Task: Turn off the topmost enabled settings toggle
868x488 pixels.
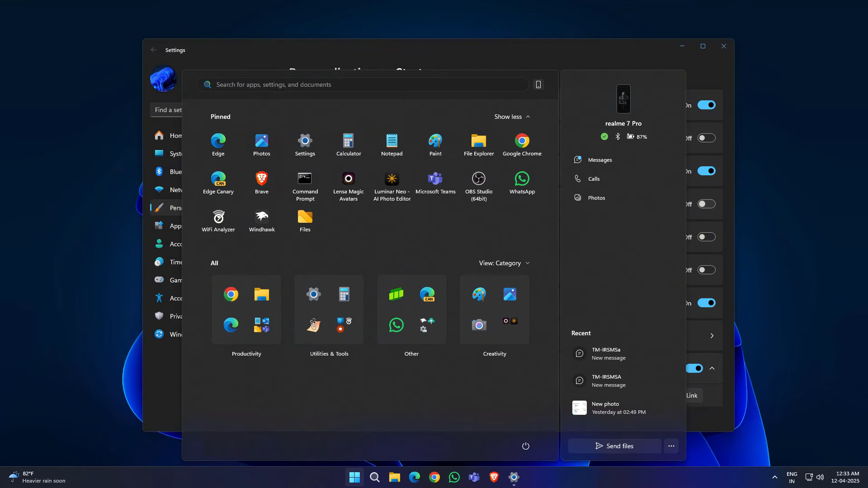Action: pos(706,105)
